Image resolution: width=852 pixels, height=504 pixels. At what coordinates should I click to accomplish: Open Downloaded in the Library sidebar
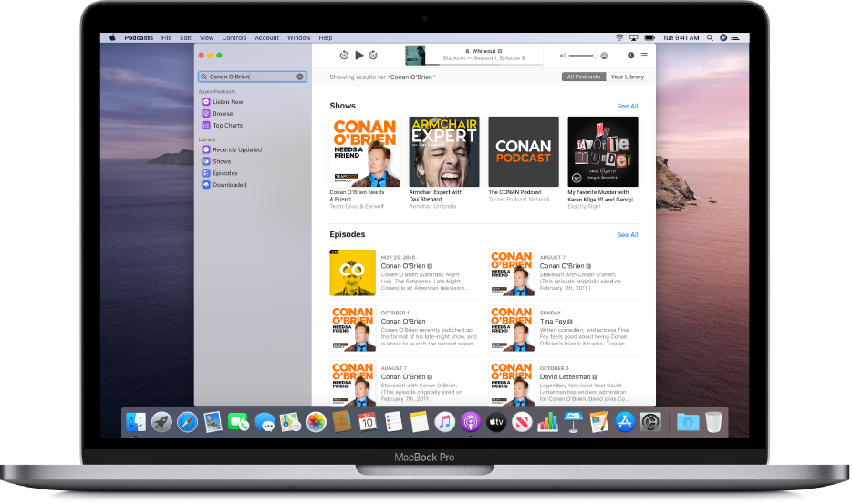pos(229,185)
